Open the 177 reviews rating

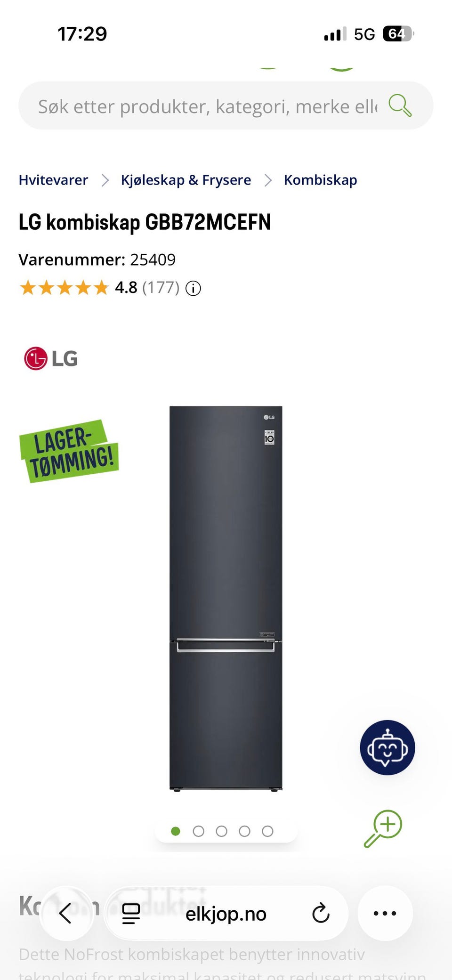point(161,288)
